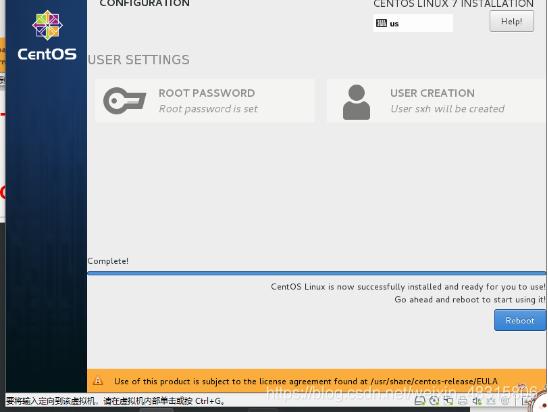Click the VMware CD/DVD status icon

[434, 401]
